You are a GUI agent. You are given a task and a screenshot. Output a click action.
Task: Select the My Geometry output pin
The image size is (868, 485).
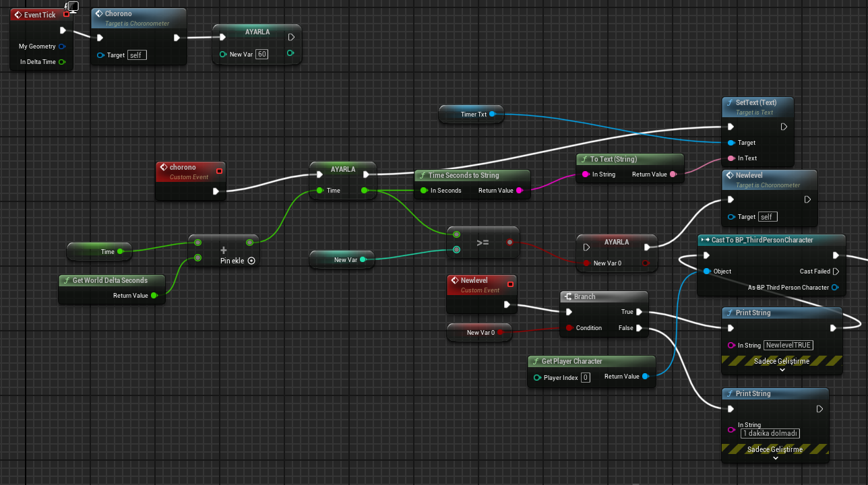tap(62, 46)
